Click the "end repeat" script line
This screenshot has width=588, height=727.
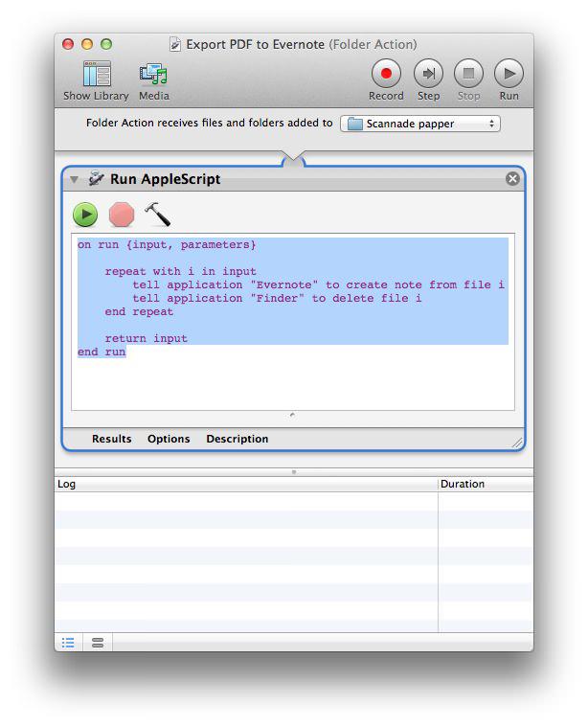[139, 311]
